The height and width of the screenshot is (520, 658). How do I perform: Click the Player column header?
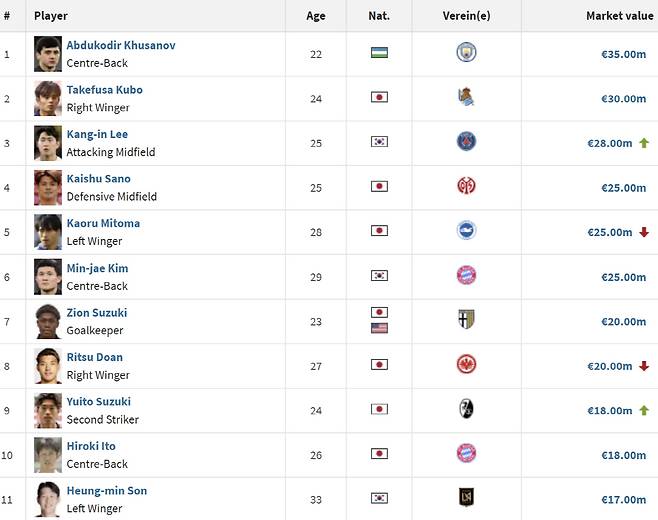(51, 16)
